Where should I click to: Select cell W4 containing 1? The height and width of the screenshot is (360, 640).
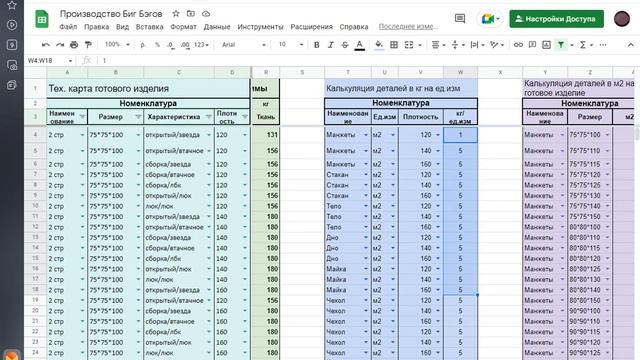460,135
